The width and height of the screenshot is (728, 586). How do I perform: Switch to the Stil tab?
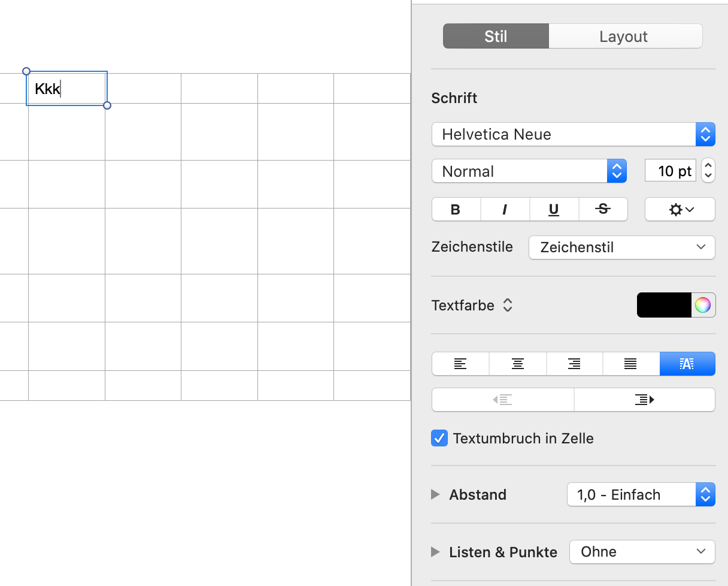496,37
